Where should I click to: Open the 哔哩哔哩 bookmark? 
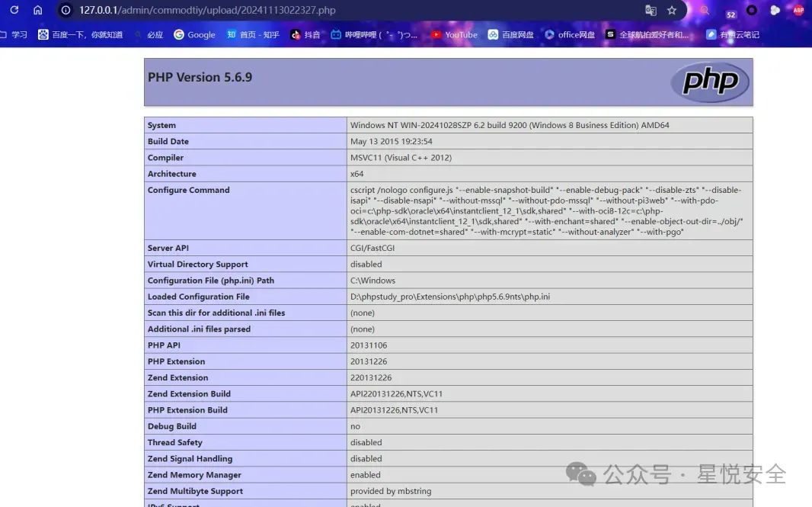(375, 35)
